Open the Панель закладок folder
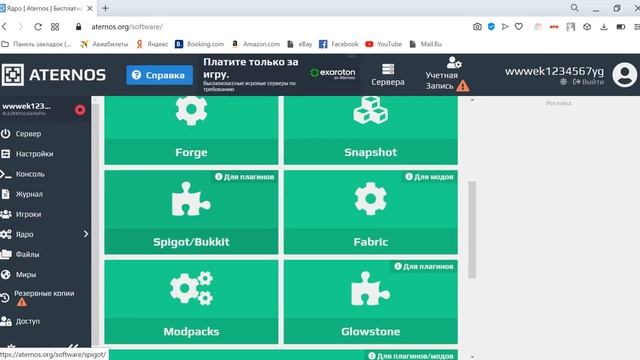640x360 pixels. 36,44
